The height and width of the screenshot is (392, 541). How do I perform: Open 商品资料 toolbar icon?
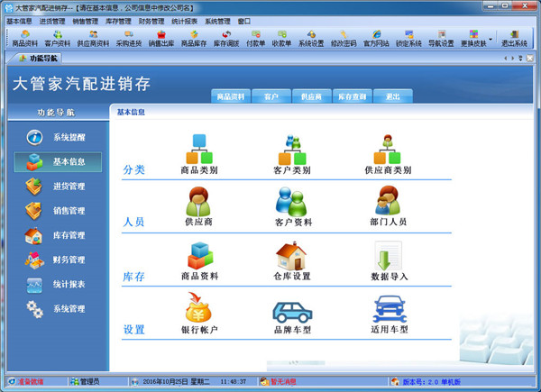(25, 38)
